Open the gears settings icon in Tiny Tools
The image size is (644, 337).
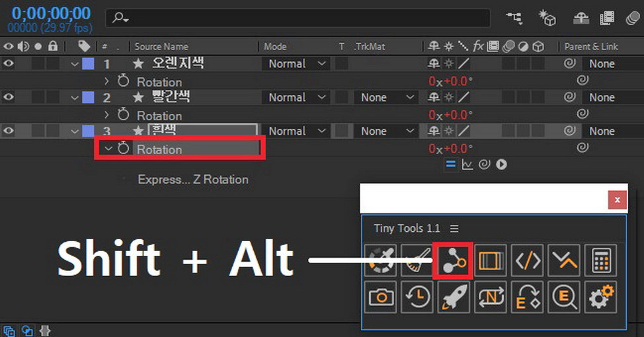tap(600, 297)
